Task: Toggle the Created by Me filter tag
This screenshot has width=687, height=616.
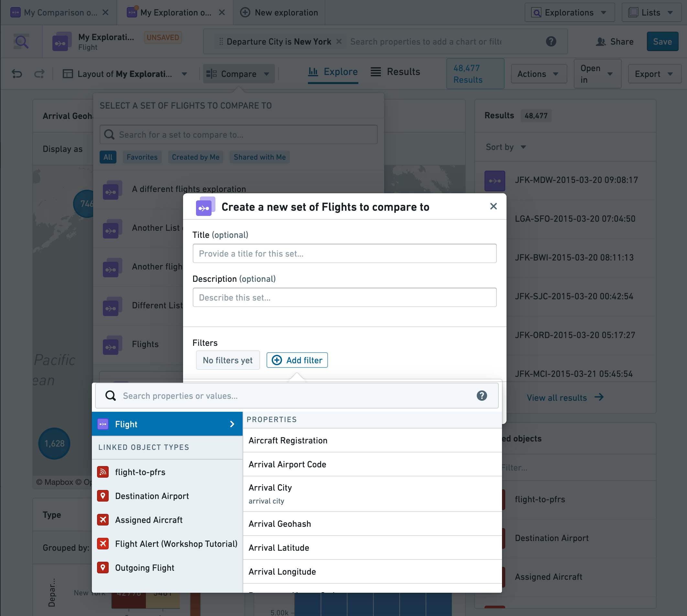Action: (x=195, y=157)
